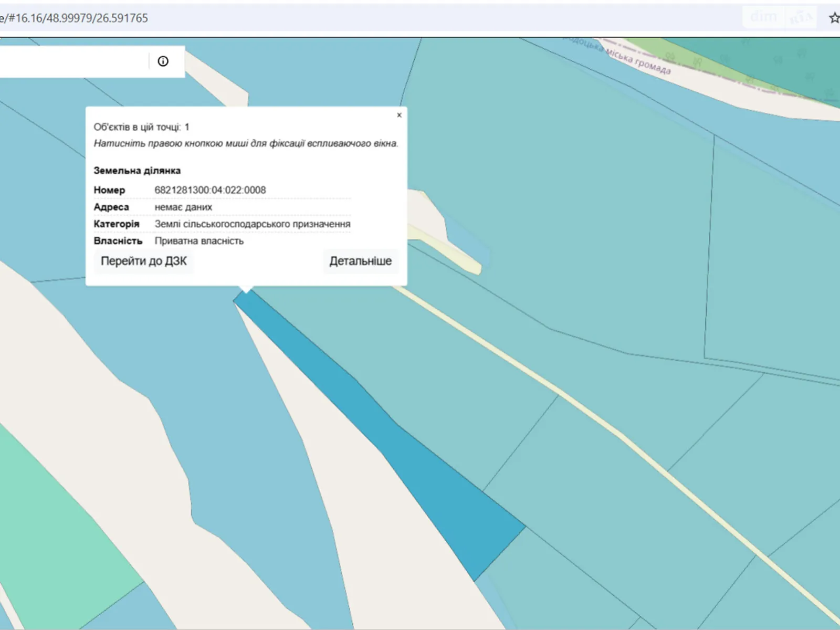Click the italic right-click hint text in popup
The image size is (840, 630).
[x=246, y=143]
